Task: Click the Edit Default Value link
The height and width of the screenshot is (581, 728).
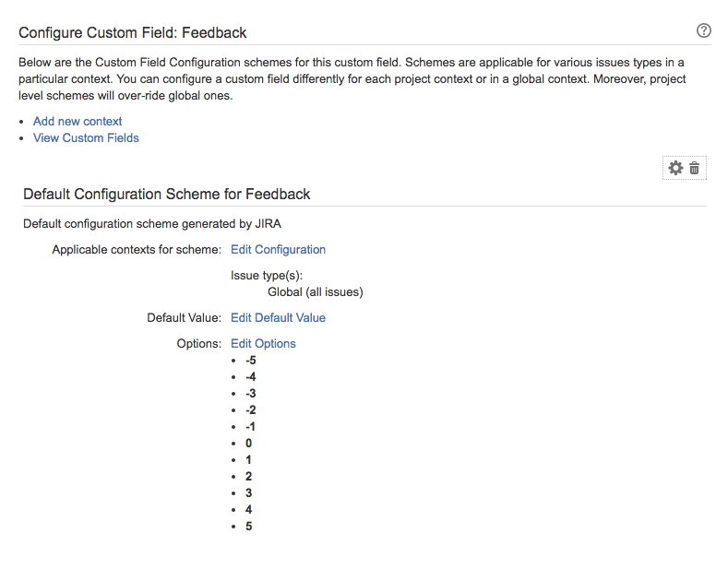Action: click(278, 317)
